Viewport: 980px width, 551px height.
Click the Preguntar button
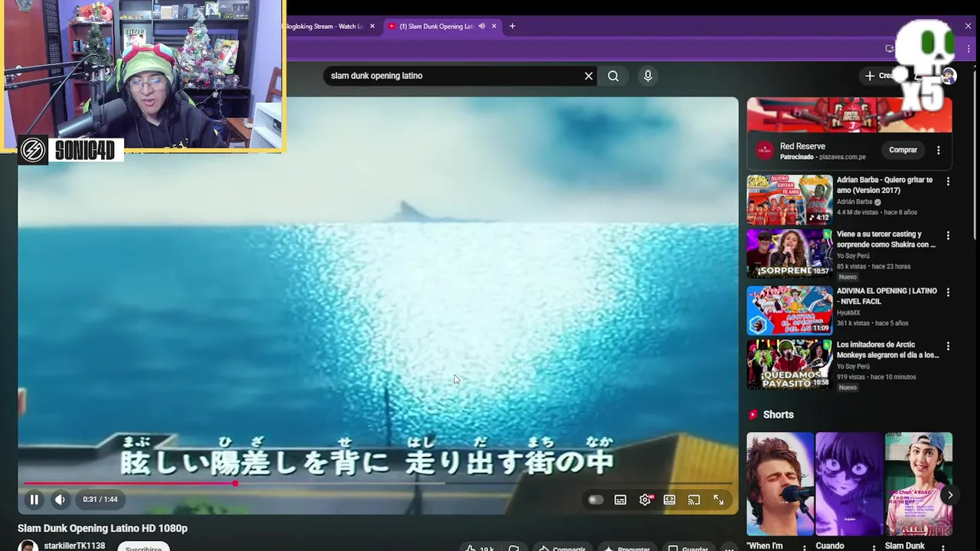(x=627, y=548)
